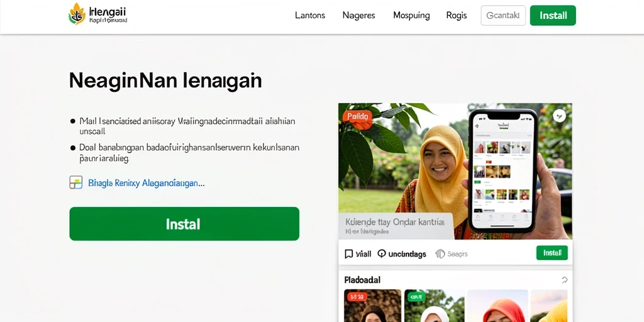Click the Hengaii leaf logo

[x=77, y=14]
